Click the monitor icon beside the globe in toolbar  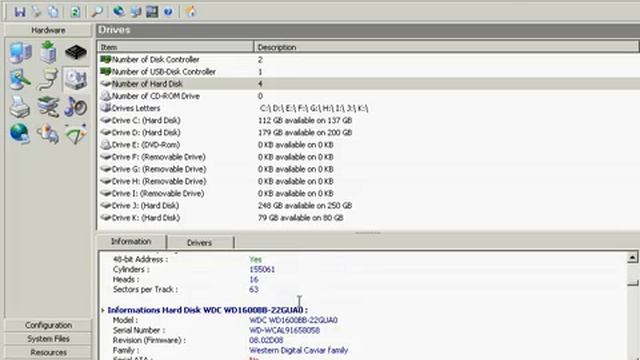coord(136,11)
